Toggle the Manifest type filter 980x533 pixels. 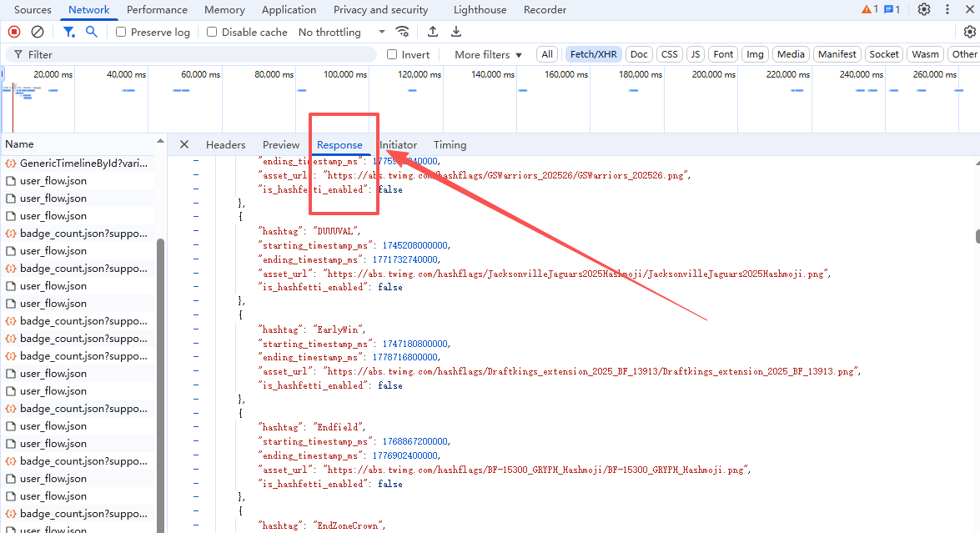coord(837,54)
